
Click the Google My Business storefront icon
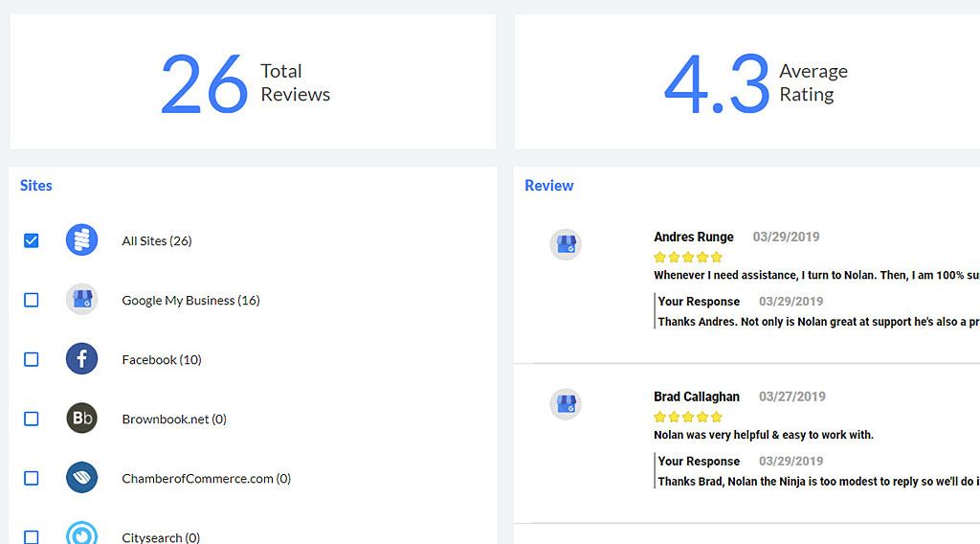[82, 299]
